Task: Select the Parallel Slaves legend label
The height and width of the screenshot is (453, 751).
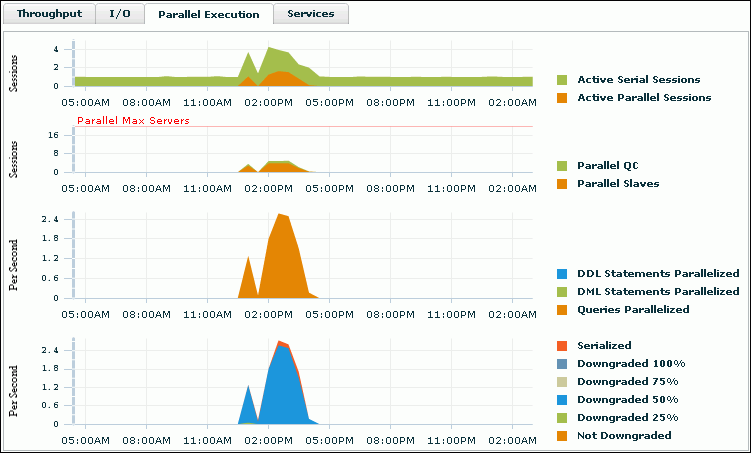Action: [x=618, y=183]
